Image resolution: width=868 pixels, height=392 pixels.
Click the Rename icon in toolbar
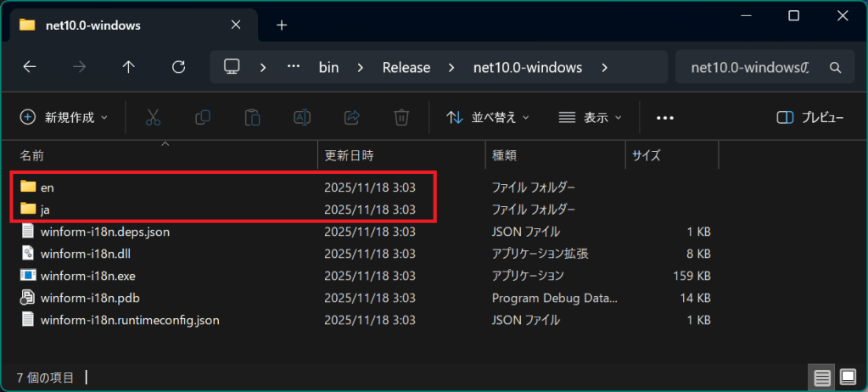pos(302,117)
